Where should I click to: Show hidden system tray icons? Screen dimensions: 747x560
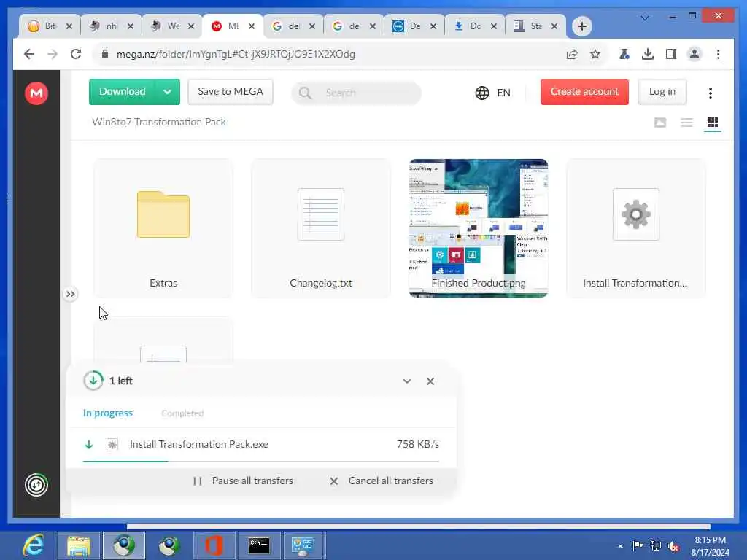(x=620, y=546)
